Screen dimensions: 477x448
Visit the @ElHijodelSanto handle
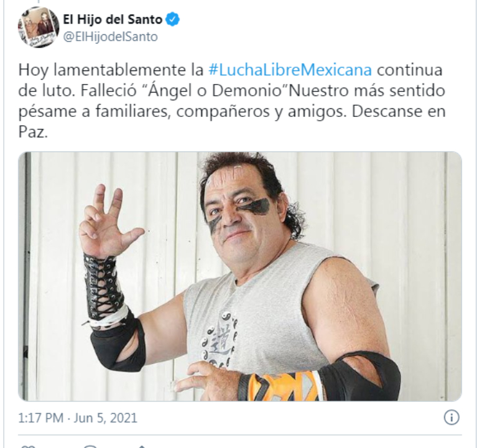(111, 37)
